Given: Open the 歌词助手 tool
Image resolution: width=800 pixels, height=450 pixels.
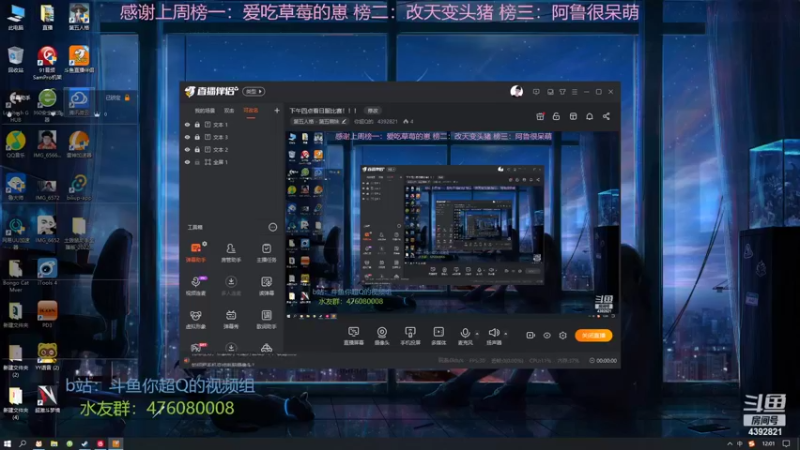Looking at the screenshot, I should coord(266,319).
